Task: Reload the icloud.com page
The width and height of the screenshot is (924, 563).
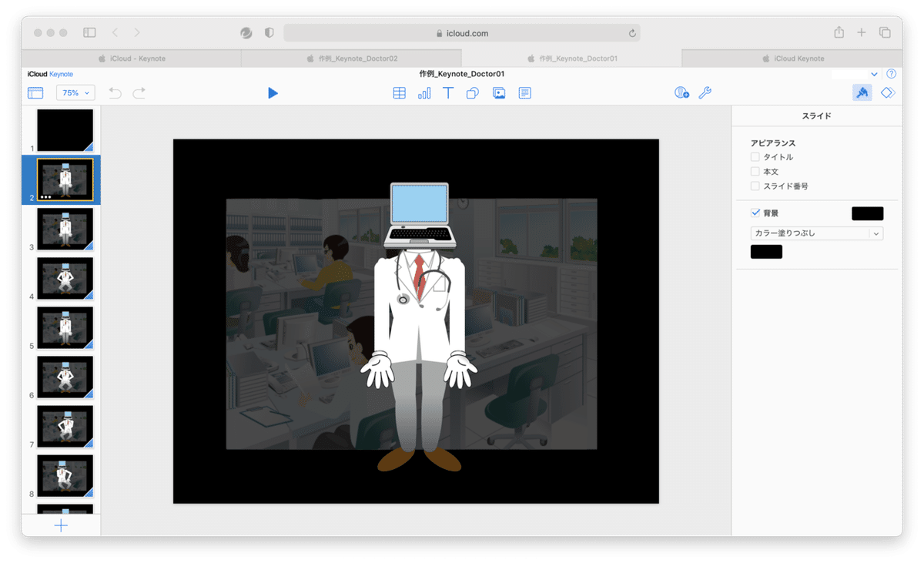Action: coord(632,34)
